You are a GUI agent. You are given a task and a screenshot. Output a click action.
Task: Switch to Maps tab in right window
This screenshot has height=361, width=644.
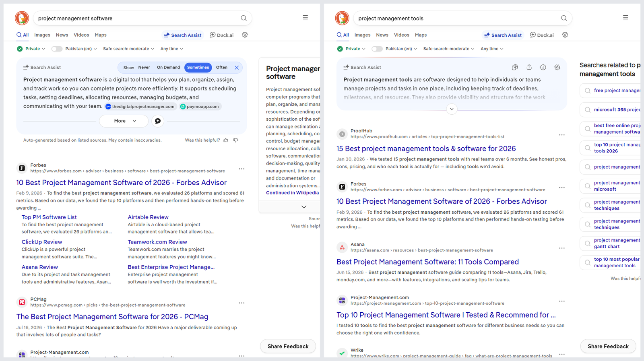pos(421,35)
